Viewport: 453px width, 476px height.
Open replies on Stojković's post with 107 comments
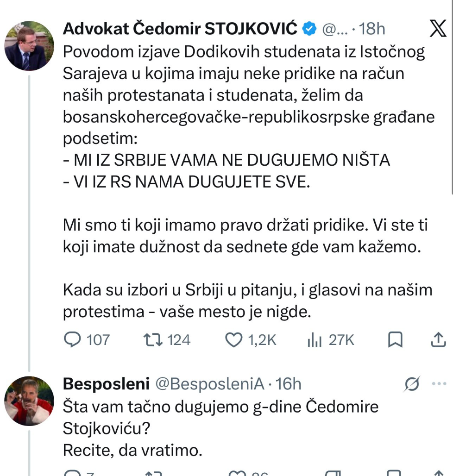click(x=87, y=340)
